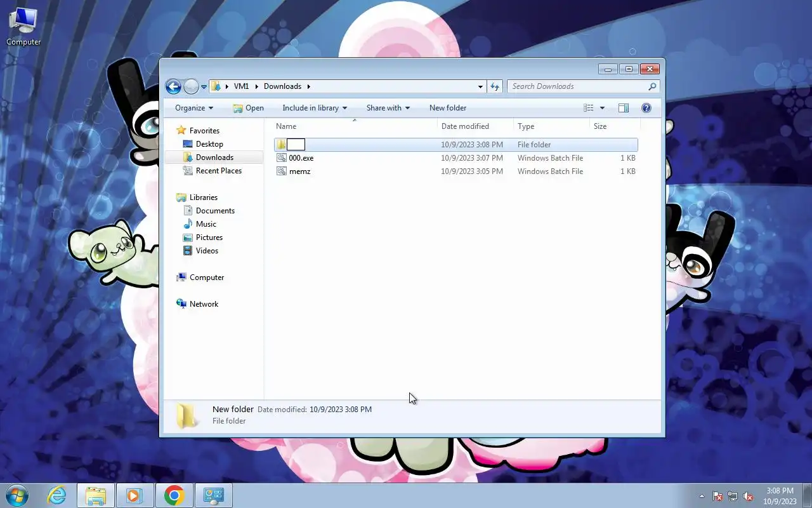Select the 000.exe batch file

[x=456, y=158]
